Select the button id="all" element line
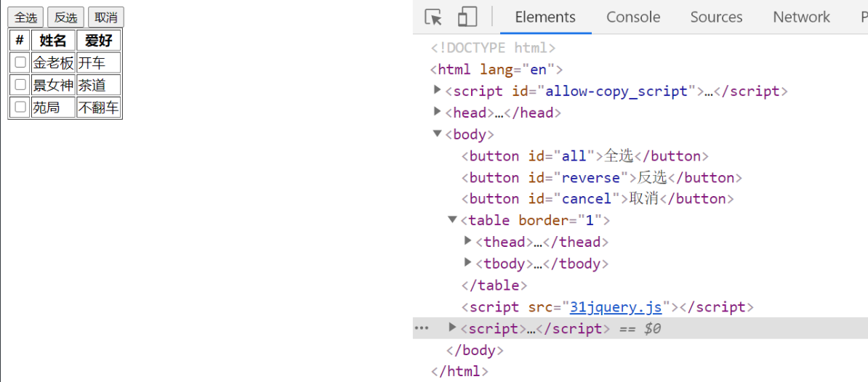868x382 pixels. [585, 156]
